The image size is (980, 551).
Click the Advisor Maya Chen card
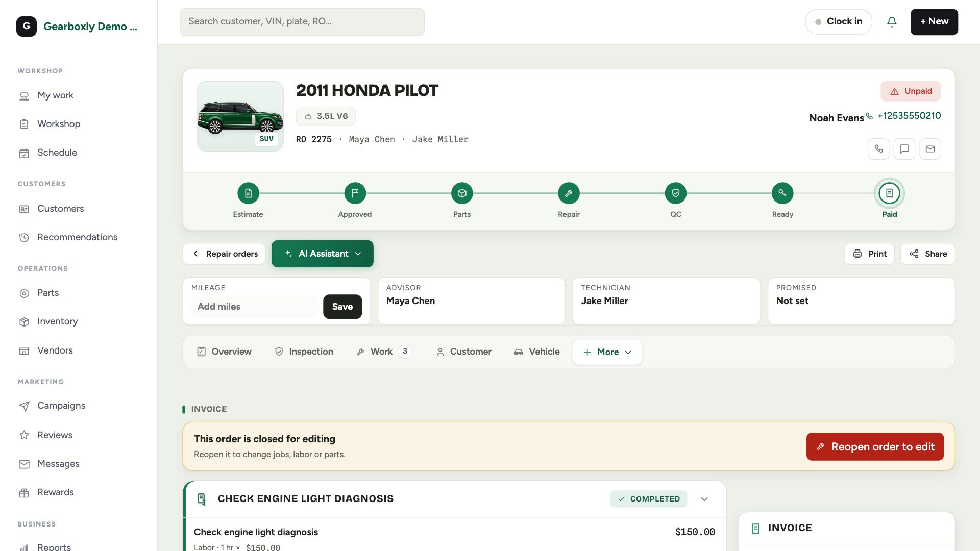[471, 301]
